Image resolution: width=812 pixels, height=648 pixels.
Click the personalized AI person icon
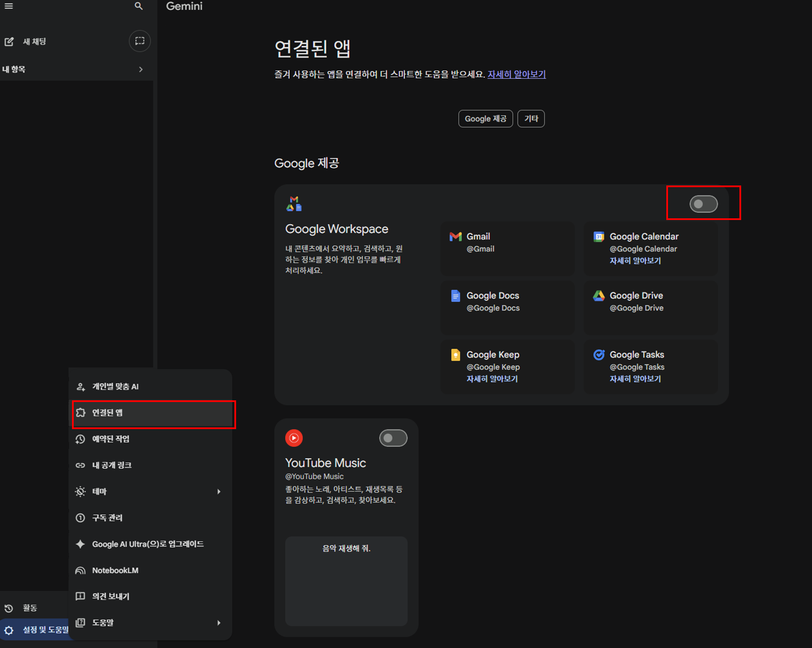tap(81, 386)
